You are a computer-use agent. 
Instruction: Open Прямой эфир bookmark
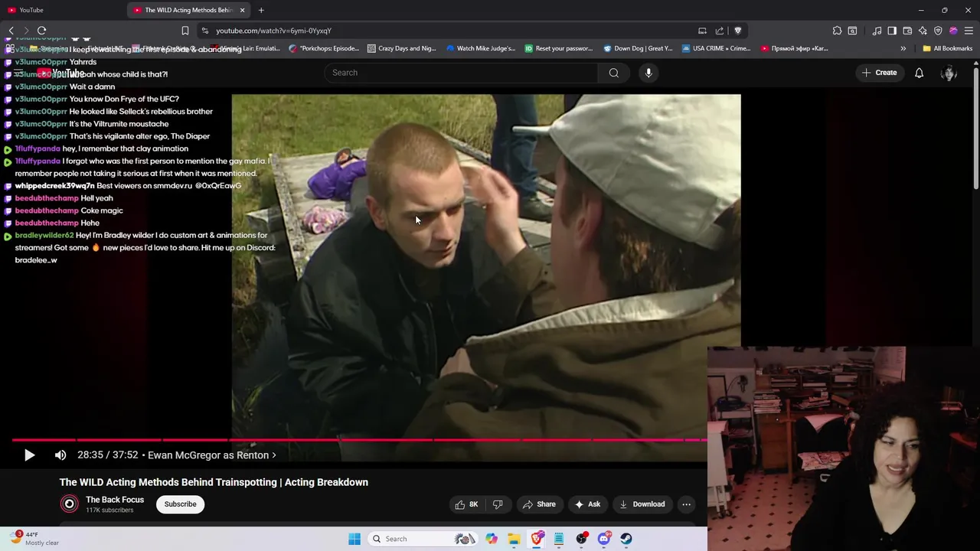tap(795, 48)
